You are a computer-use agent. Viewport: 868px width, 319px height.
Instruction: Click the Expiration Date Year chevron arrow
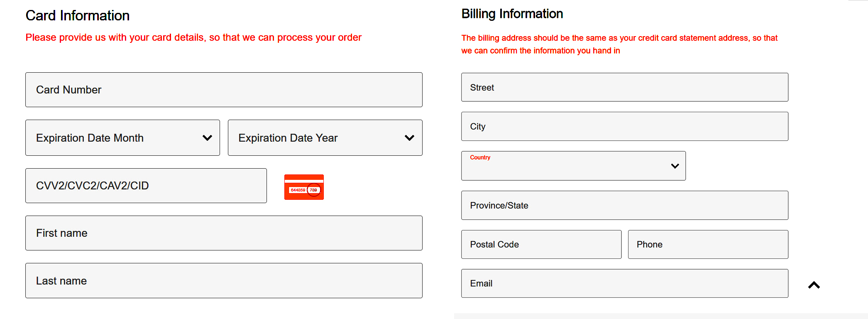pos(409,138)
